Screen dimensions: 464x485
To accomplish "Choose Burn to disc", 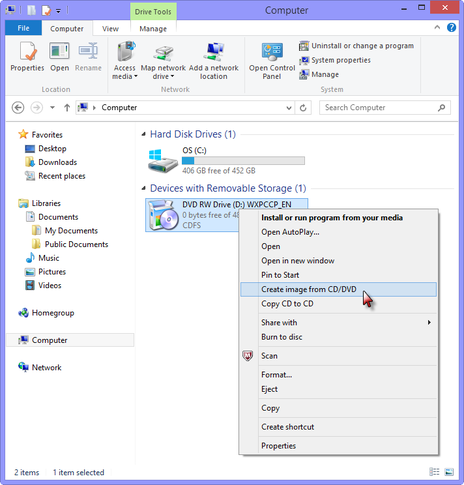I will coord(338,337).
